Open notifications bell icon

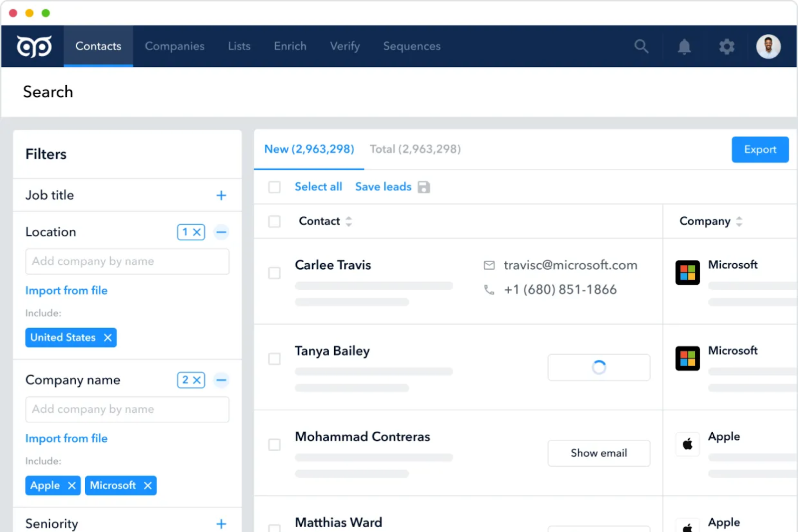[684, 46]
